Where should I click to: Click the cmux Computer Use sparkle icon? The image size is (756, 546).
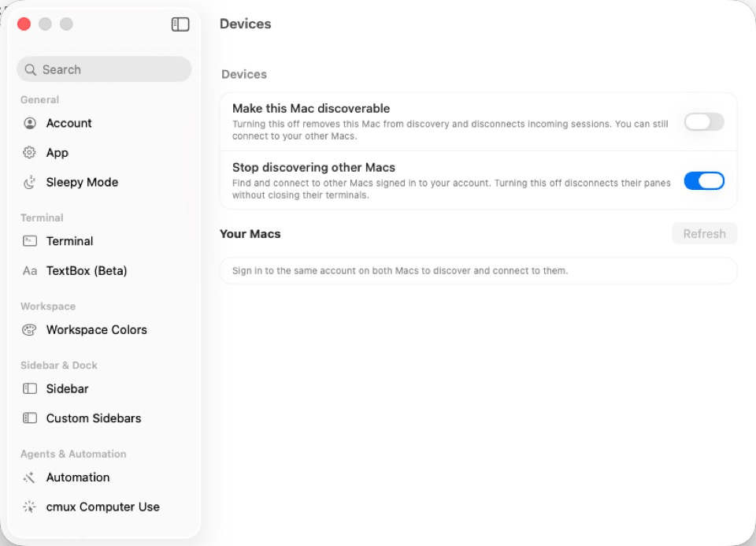pyautogui.click(x=29, y=507)
